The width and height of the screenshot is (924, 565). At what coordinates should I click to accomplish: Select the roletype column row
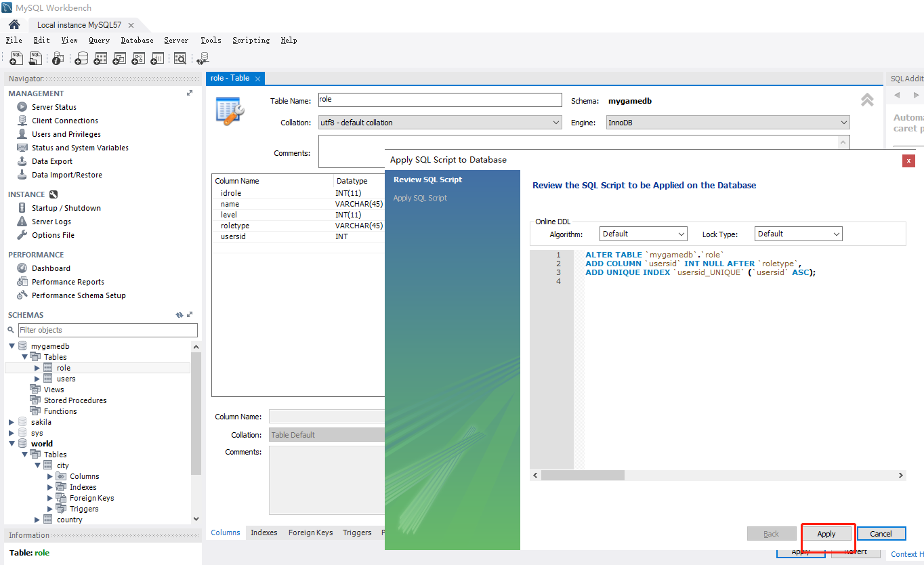(x=298, y=226)
